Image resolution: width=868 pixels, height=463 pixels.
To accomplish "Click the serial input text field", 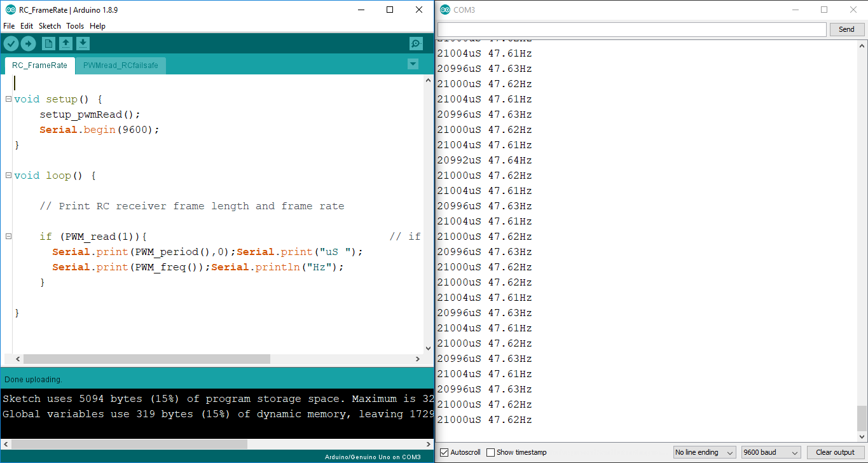I will 631,29.
